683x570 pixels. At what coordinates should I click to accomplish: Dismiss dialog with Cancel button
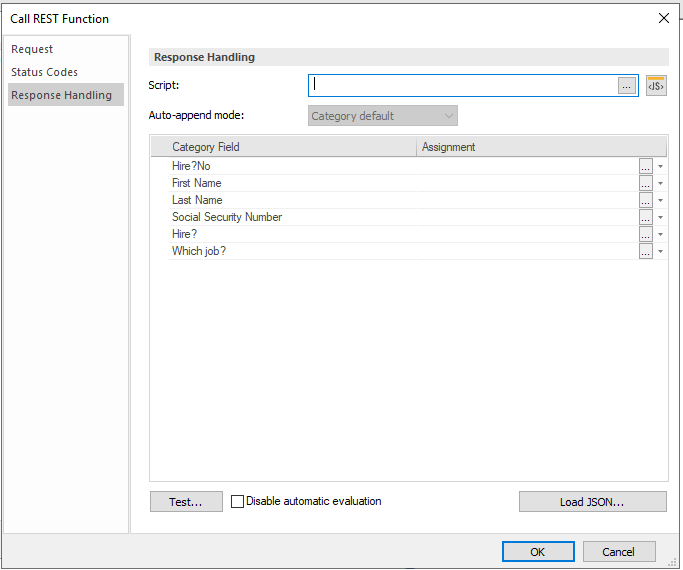click(619, 552)
